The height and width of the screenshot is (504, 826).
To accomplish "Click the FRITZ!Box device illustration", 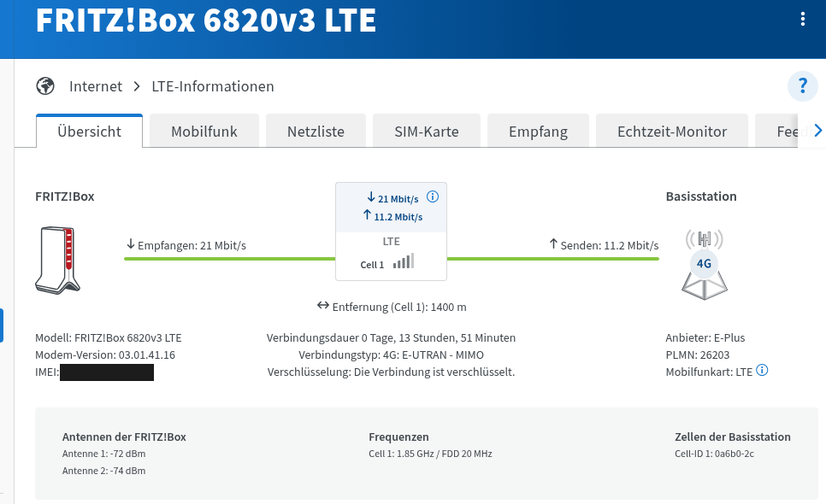I will coord(58,260).
